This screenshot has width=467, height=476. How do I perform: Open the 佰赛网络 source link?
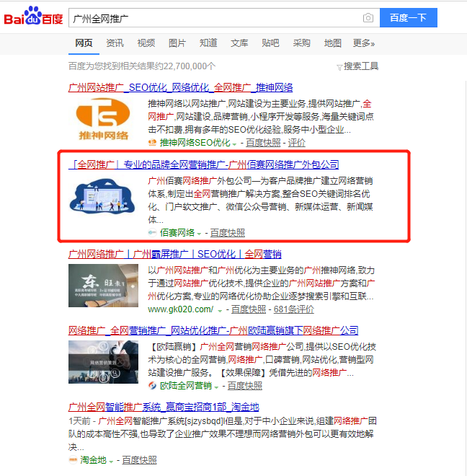click(177, 233)
